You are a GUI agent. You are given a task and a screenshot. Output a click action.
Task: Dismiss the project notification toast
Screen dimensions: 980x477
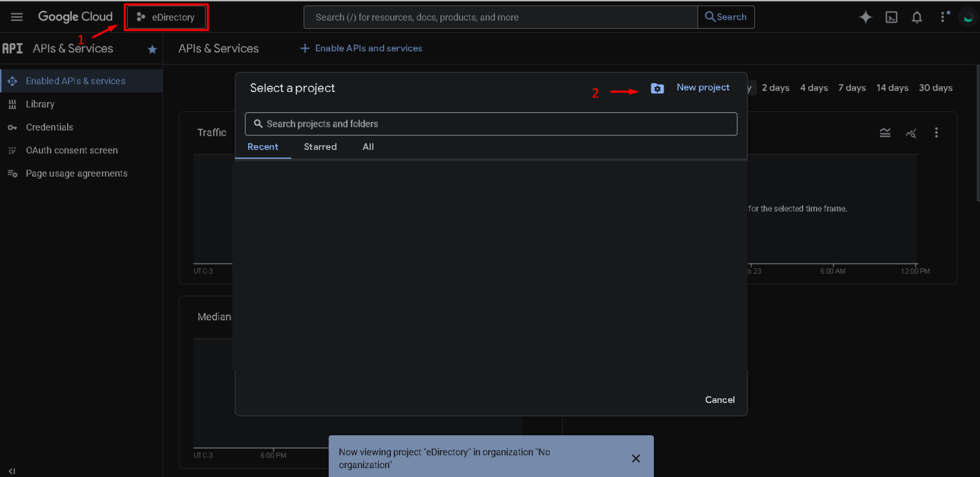[x=636, y=459]
